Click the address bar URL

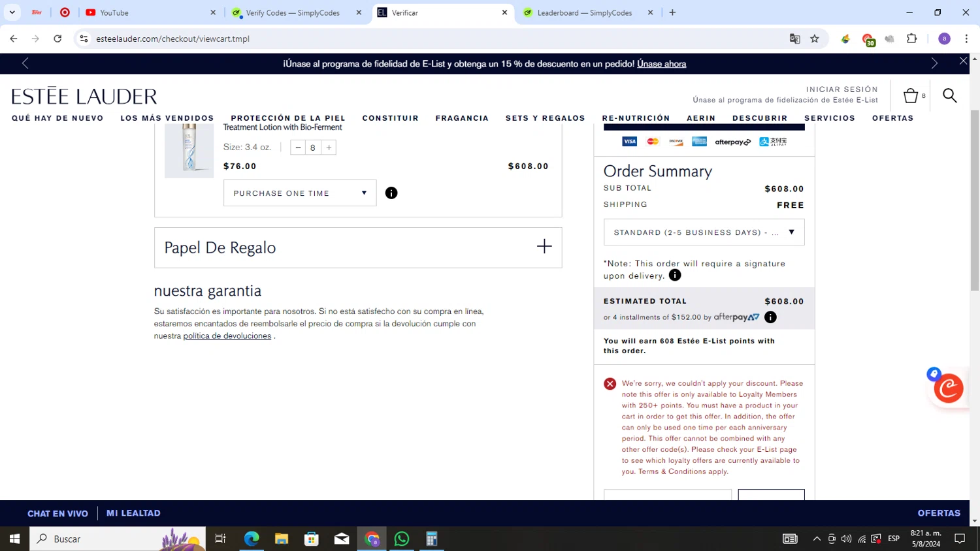tap(173, 39)
